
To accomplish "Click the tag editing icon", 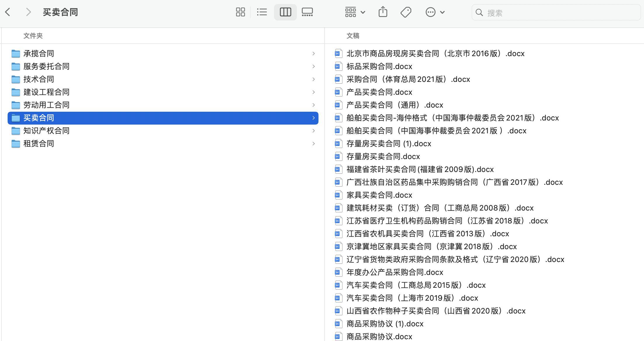I will click(406, 12).
